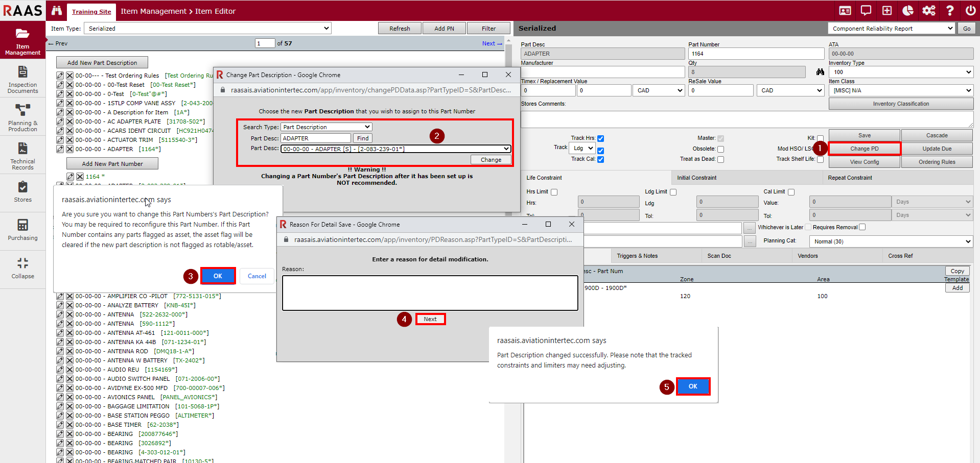
Task: Check the Treat as Dead checkbox
Action: pyautogui.click(x=720, y=159)
